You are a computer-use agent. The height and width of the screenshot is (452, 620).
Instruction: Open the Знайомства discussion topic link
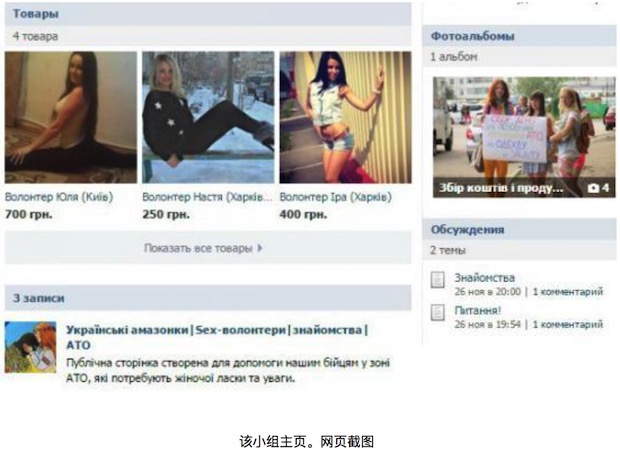pyautogui.click(x=484, y=278)
